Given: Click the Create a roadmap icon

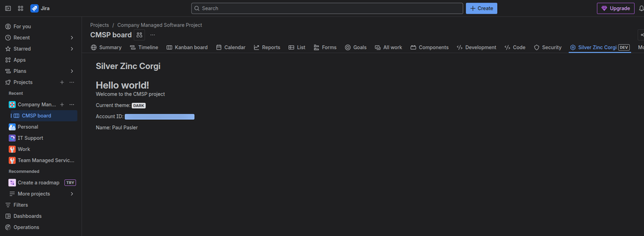Looking at the screenshot, I should (12, 182).
